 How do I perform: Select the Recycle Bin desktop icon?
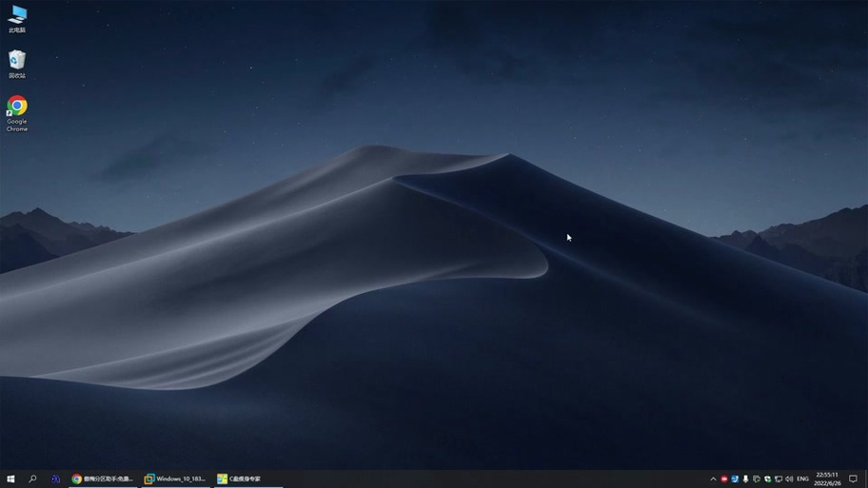(17, 64)
